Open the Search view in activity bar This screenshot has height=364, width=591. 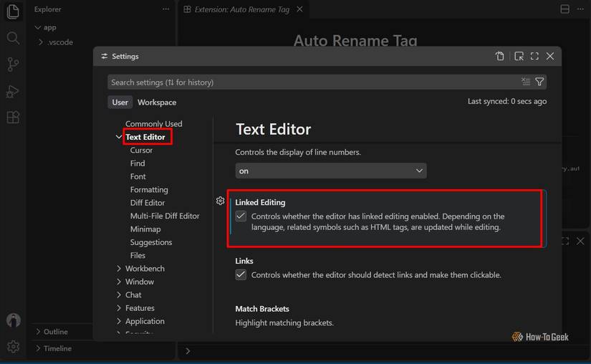[x=13, y=38]
